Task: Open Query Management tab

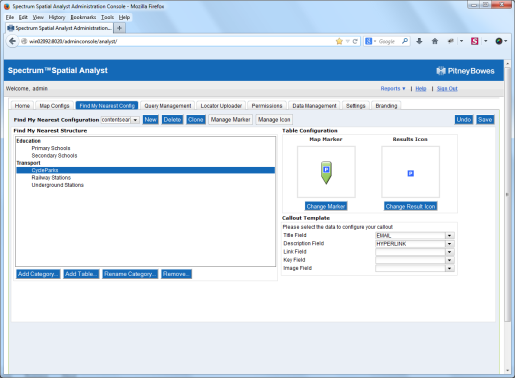Action: pos(168,106)
